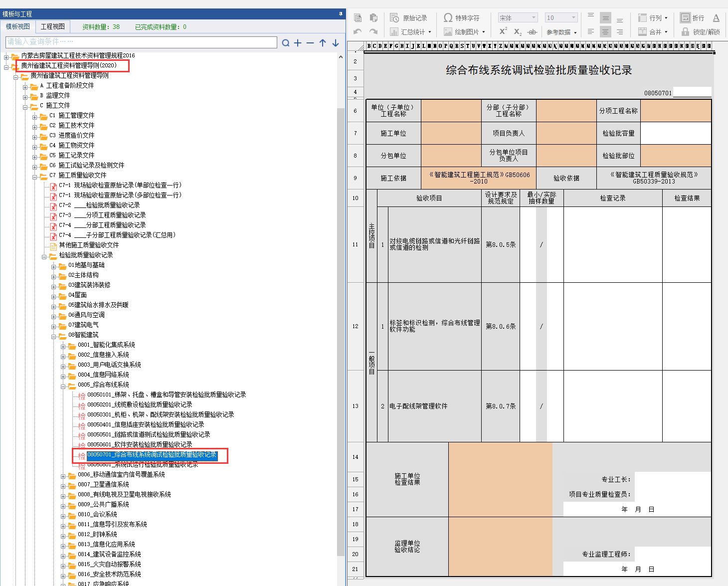The height and width of the screenshot is (586, 728).
Task: Open 08050601_软件安装 acceptance record
Action: click(x=140, y=444)
